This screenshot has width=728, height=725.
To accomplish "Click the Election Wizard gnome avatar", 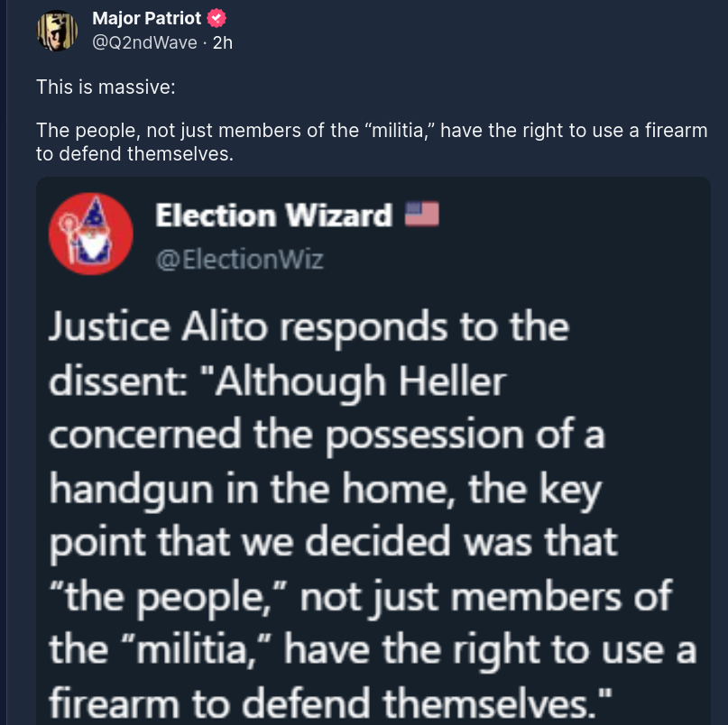I will (x=90, y=232).
